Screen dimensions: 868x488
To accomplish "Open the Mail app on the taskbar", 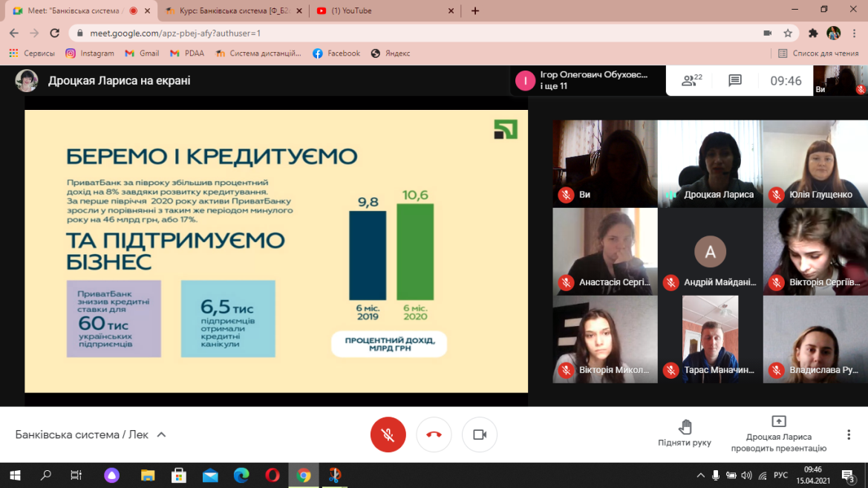I will pyautogui.click(x=210, y=475).
